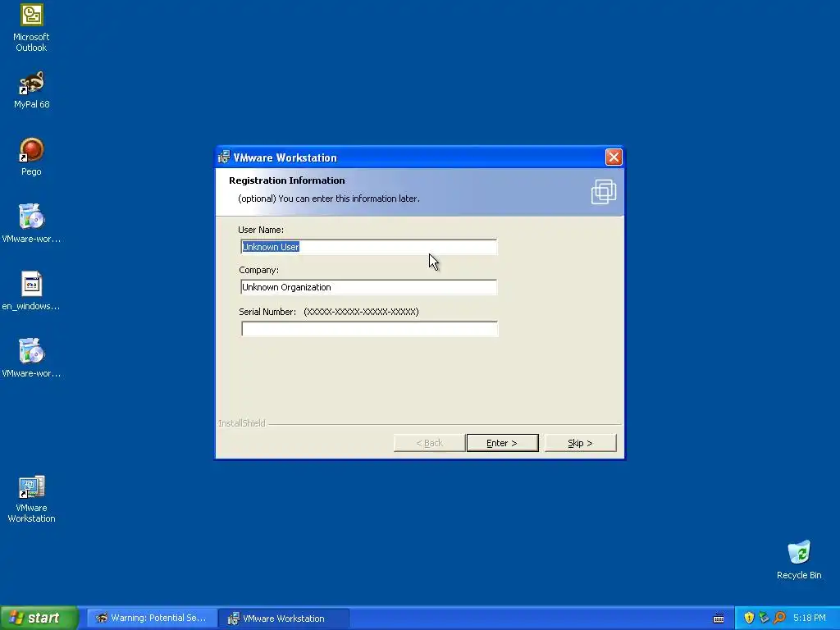Click the Company input field
Image resolution: width=840 pixels, height=630 pixels.
[x=368, y=287]
